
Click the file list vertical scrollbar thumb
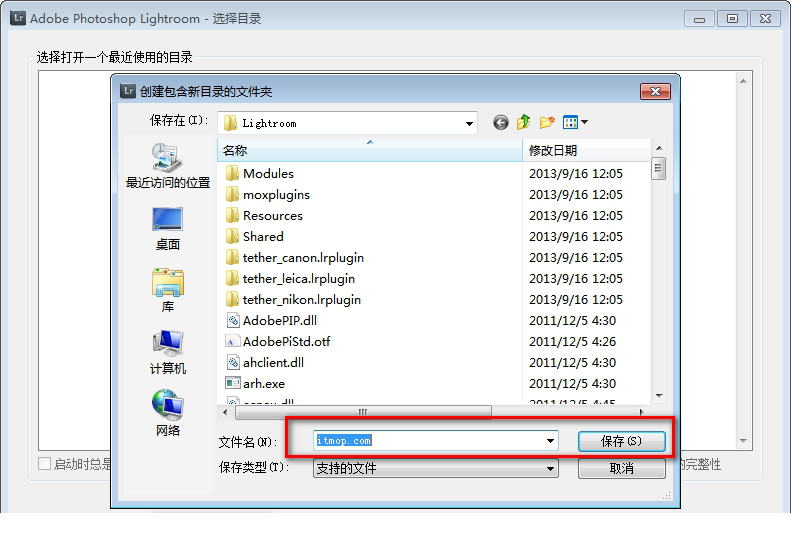tap(658, 168)
